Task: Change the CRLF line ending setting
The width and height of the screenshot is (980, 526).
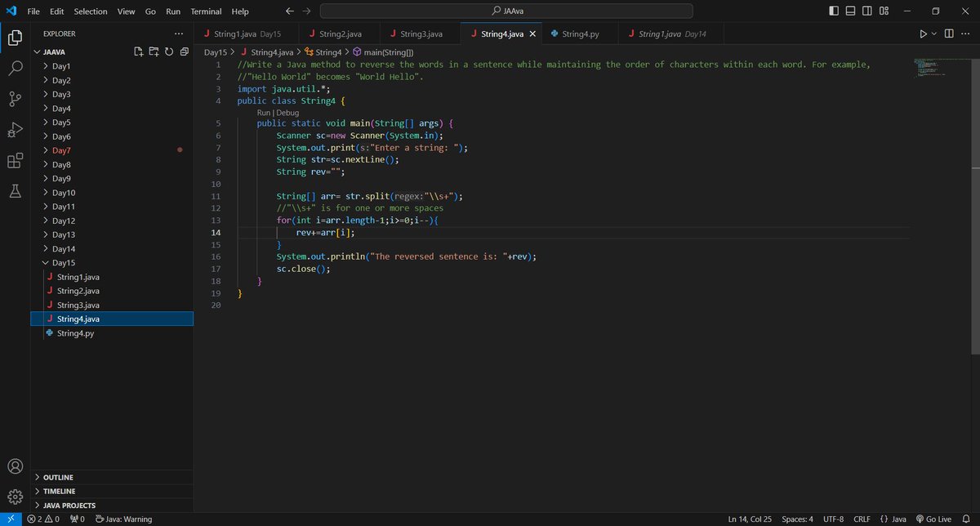Action: click(862, 519)
